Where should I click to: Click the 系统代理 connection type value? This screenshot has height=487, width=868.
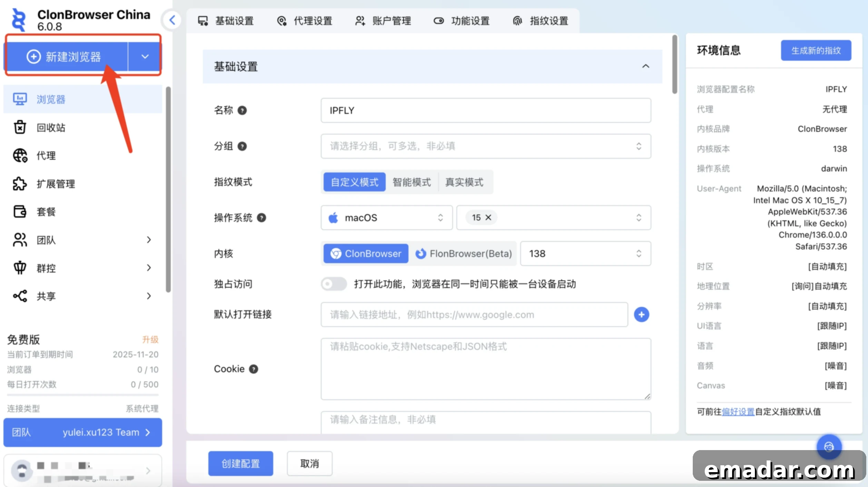142,409
